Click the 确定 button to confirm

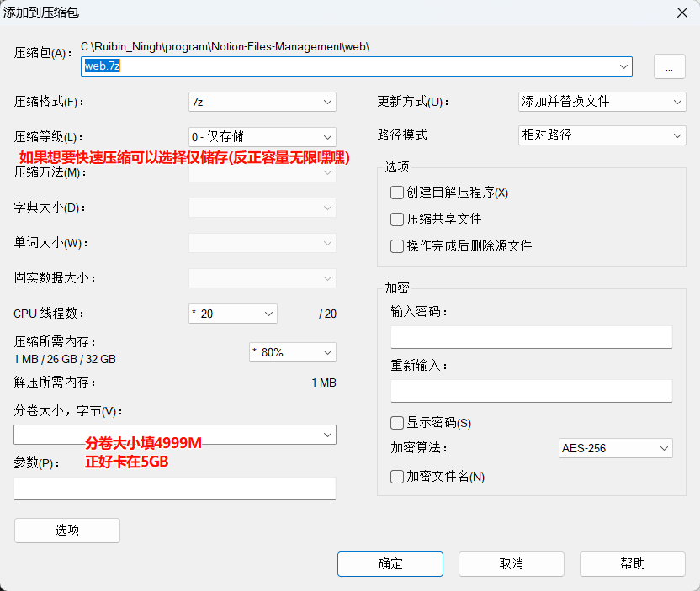tap(390, 563)
